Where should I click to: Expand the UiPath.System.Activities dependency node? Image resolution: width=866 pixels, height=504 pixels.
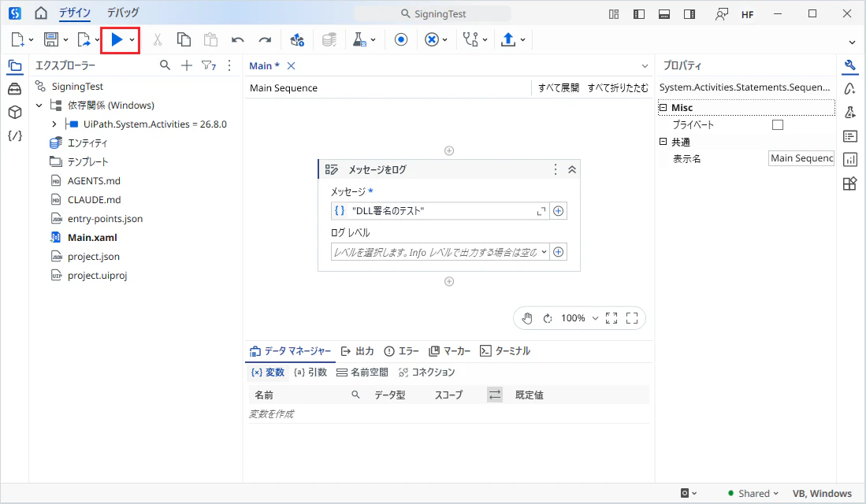click(x=54, y=124)
